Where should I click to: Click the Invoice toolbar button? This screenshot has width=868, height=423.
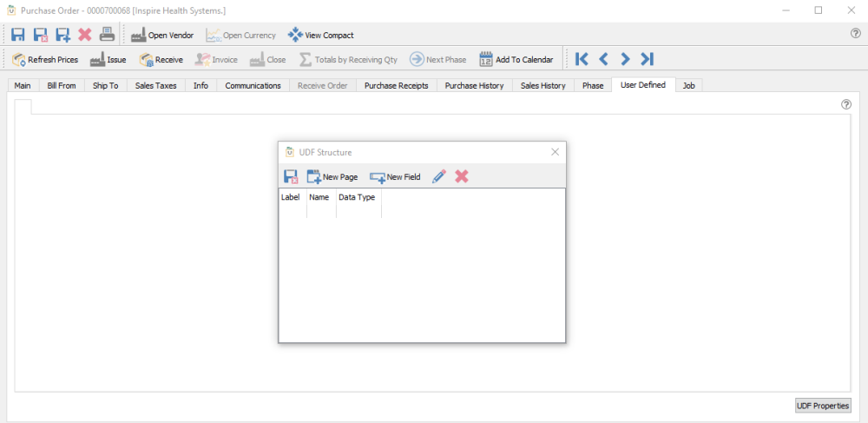pos(216,59)
